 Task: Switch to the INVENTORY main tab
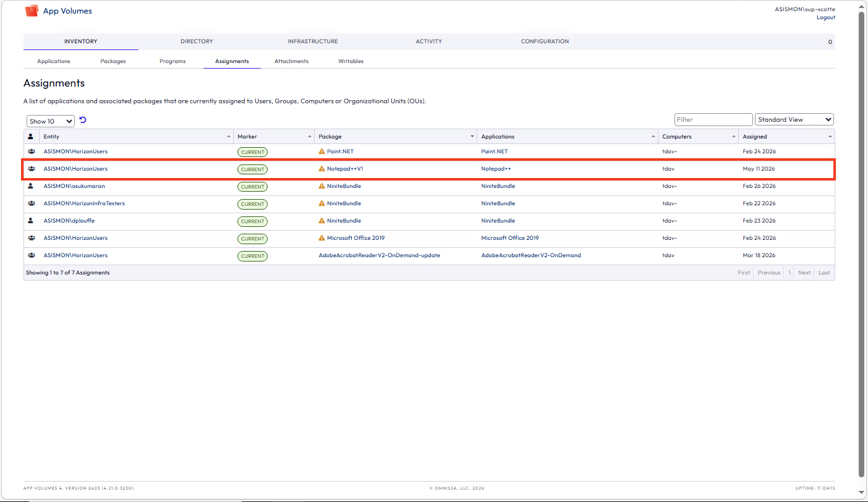(81, 41)
